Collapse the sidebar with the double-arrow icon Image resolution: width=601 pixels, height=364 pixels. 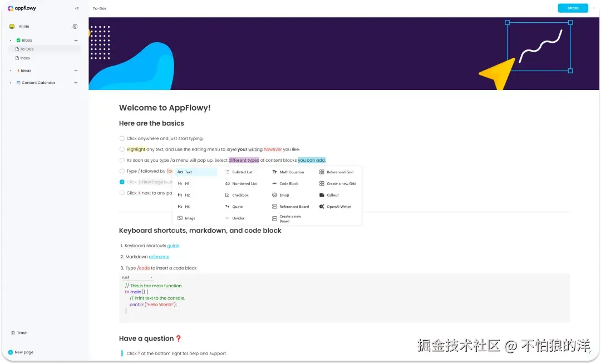tap(77, 8)
